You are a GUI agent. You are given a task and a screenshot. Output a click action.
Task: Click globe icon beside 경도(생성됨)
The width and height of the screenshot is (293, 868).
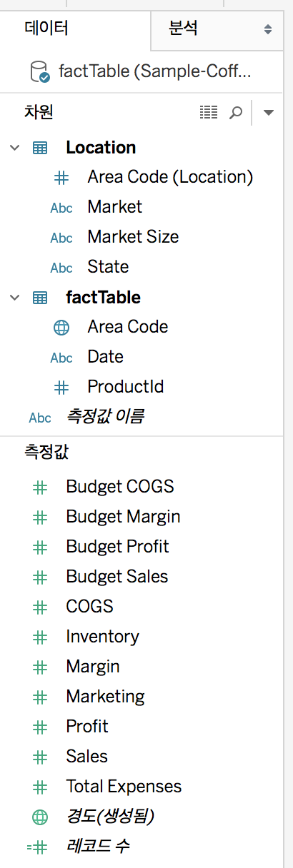[x=40, y=816]
